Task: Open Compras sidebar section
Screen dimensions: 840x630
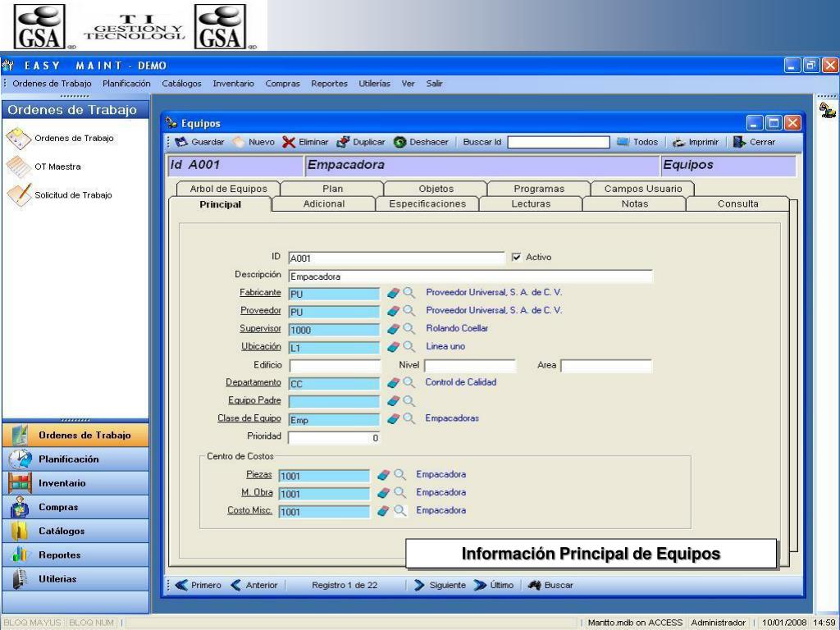Action: tap(75, 507)
